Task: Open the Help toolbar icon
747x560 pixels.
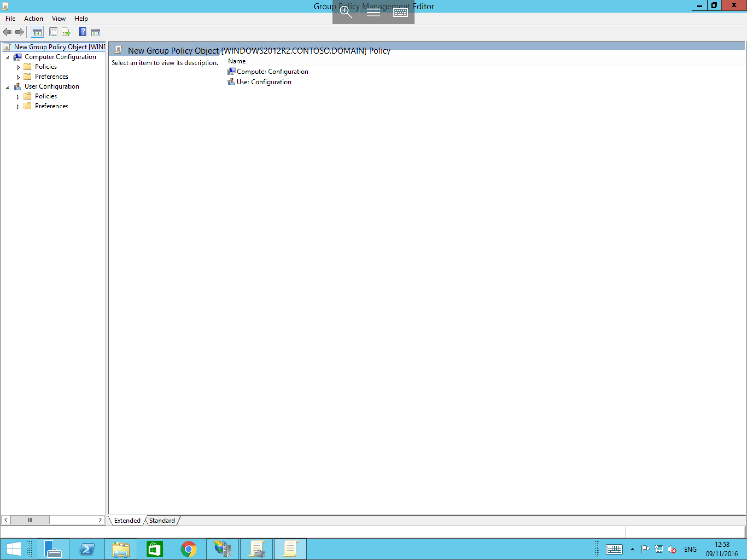Action: (83, 32)
